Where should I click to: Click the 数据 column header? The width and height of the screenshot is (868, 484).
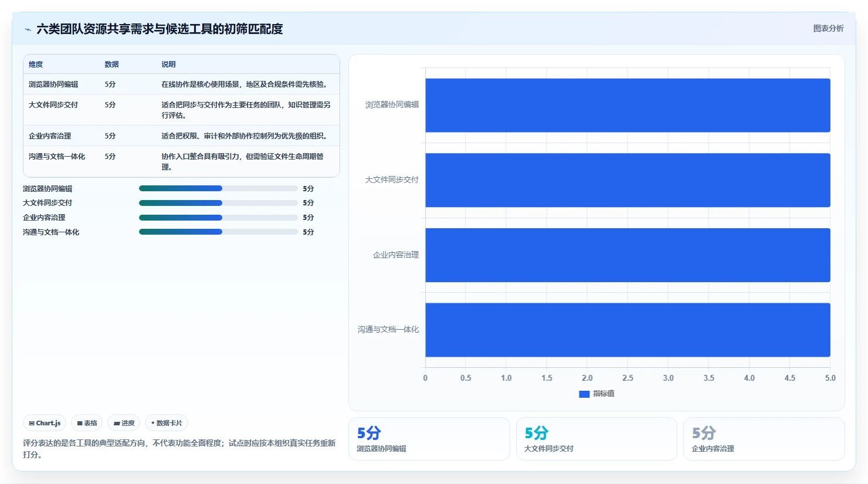111,65
